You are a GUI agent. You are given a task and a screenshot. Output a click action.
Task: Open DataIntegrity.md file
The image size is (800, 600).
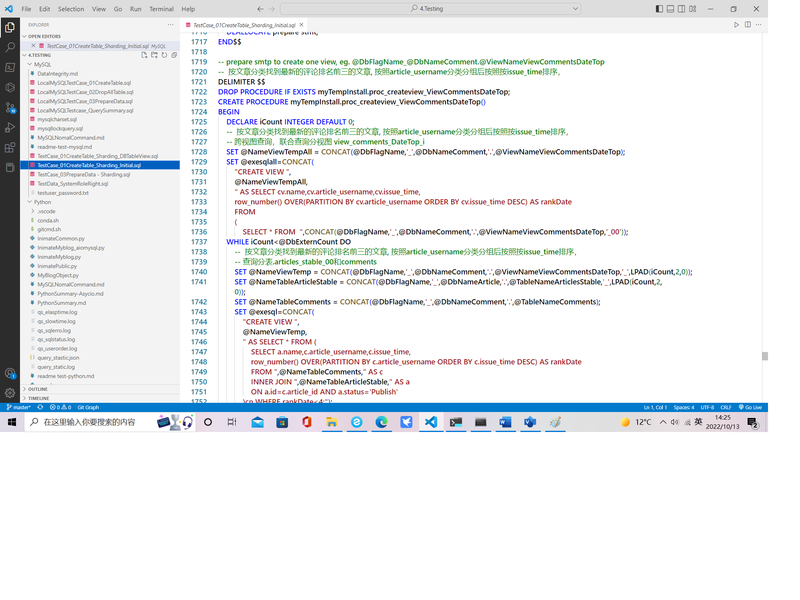pyautogui.click(x=57, y=73)
